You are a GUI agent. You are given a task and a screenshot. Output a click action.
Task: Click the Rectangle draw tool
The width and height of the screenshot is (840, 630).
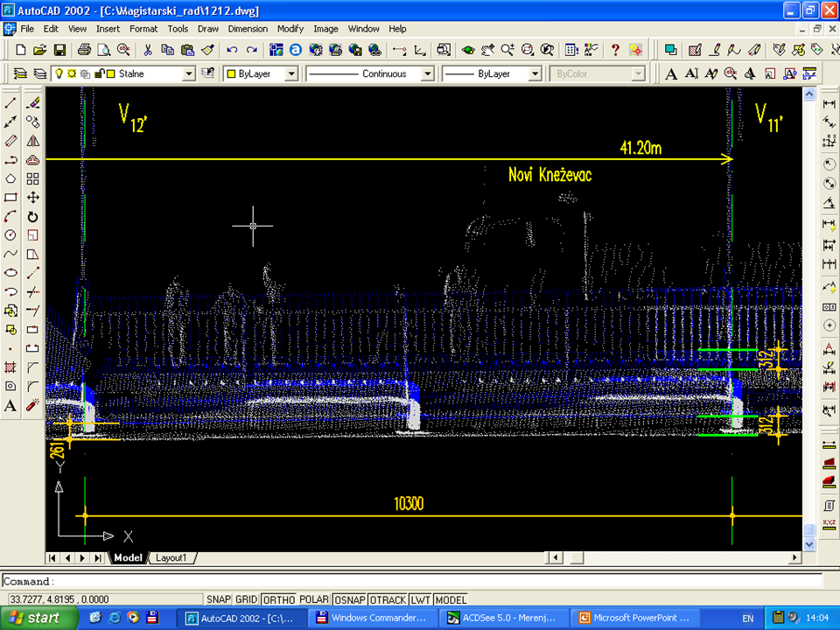(x=10, y=198)
